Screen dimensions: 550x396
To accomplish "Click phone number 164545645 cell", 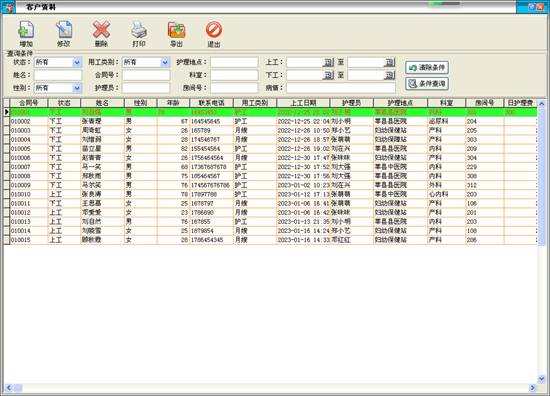I will coord(212,121).
